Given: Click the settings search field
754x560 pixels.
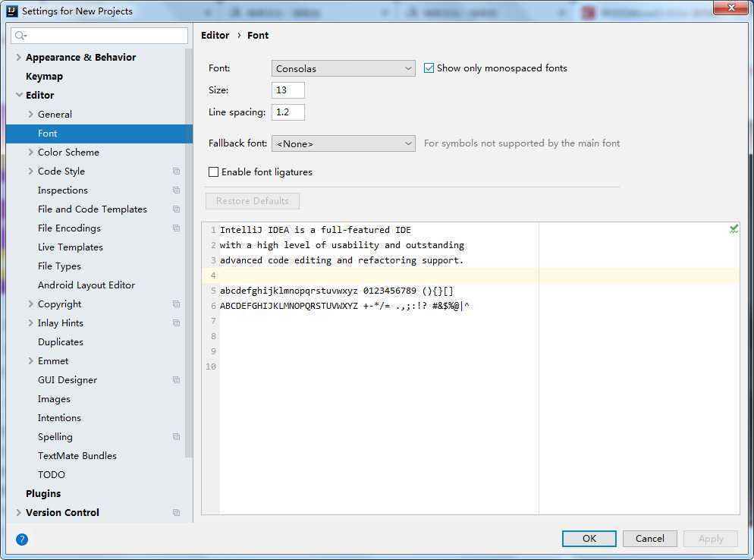Looking at the screenshot, I should (x=99, y=36).
